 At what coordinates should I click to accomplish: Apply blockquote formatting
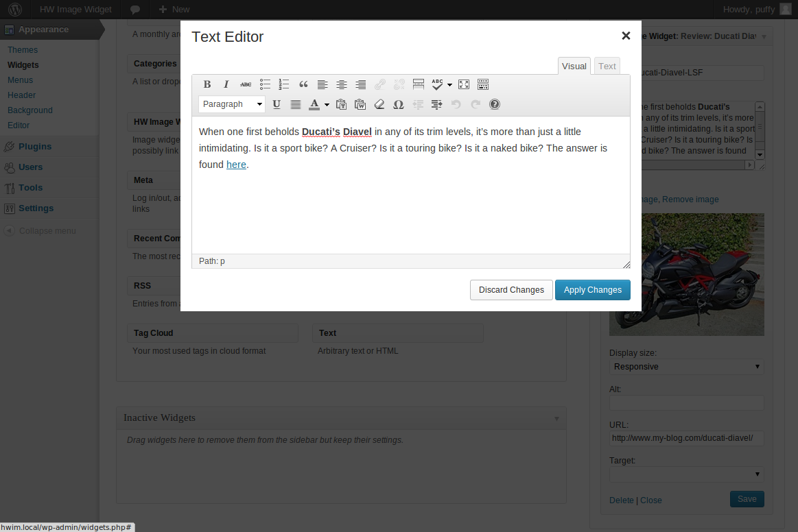303,84
